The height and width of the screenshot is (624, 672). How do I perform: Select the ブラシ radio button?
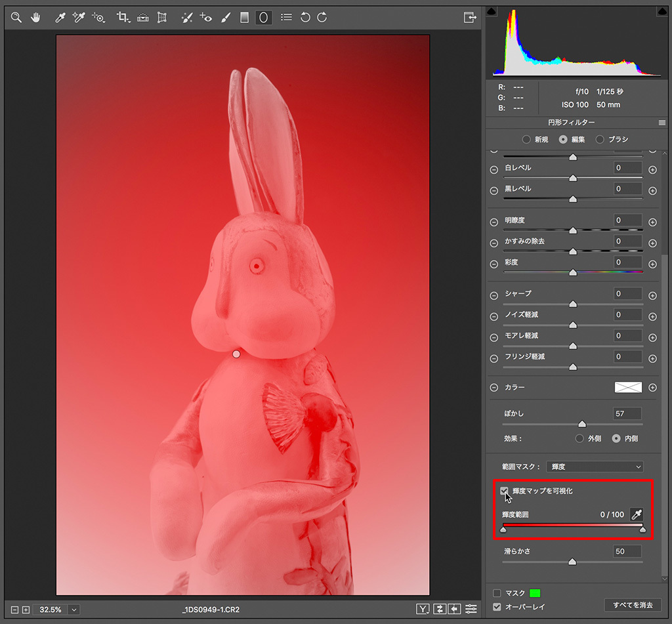pyautogui.click(x=600, y=140)
